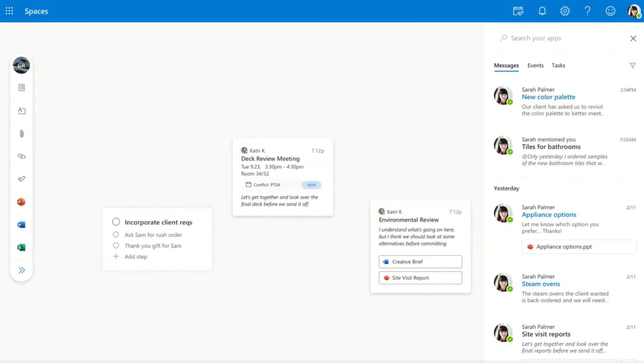This screenshot has height=363, width=644.
Task: Open the app launcher grid icon
Action: click(x=9, y=11)
